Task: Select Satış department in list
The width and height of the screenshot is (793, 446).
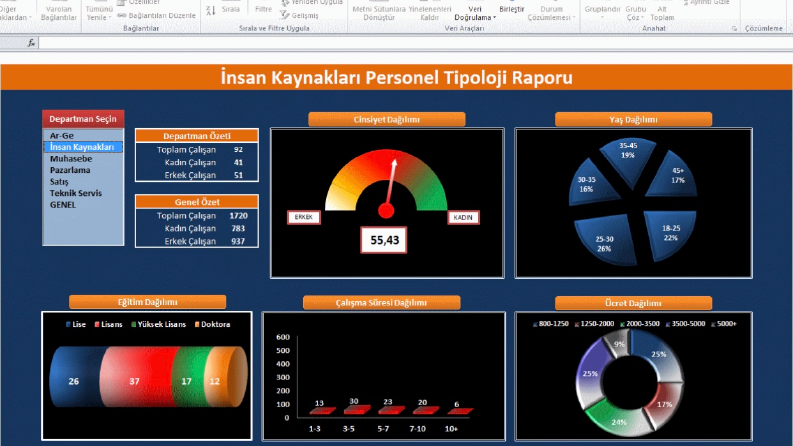Action: click(x=83, y=182)
